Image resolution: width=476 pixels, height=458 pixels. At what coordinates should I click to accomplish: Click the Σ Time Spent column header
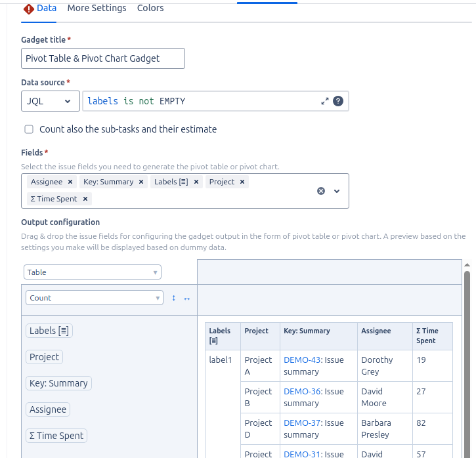coord(433,336)
